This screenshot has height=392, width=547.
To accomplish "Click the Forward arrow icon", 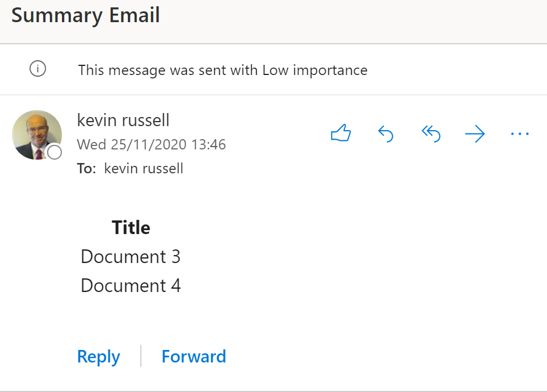I will point(475,134).
